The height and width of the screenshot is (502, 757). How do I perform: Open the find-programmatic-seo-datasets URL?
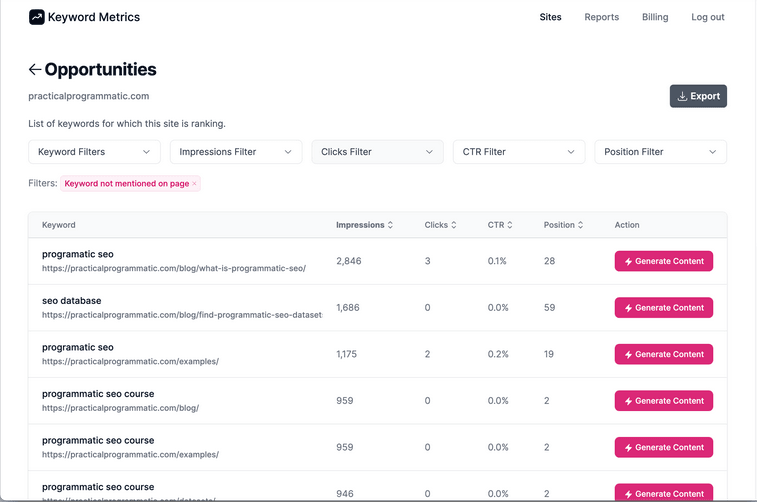(182, 315)
